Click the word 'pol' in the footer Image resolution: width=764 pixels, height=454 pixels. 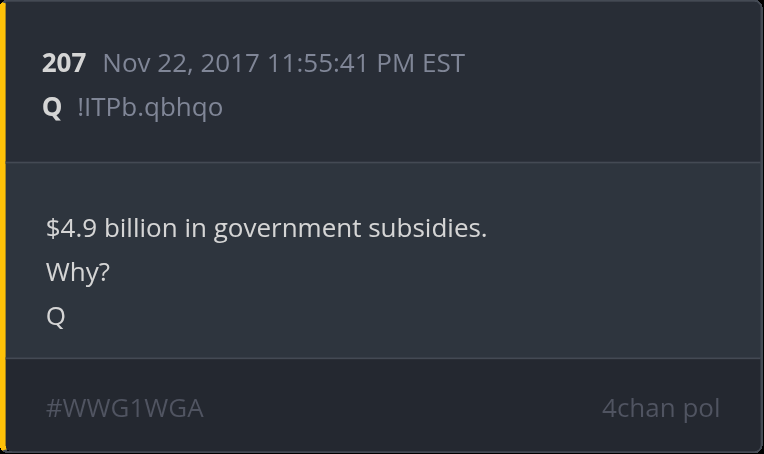(x=702, y=409)
